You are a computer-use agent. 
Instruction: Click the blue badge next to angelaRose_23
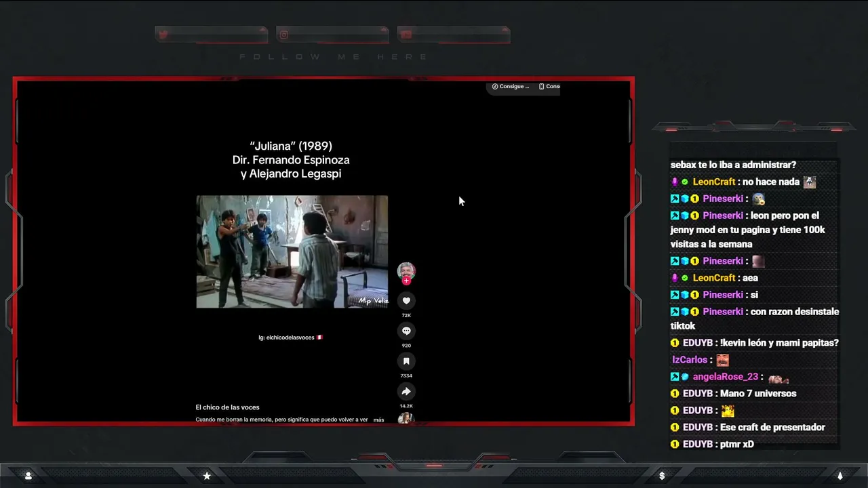click(685, 377)
